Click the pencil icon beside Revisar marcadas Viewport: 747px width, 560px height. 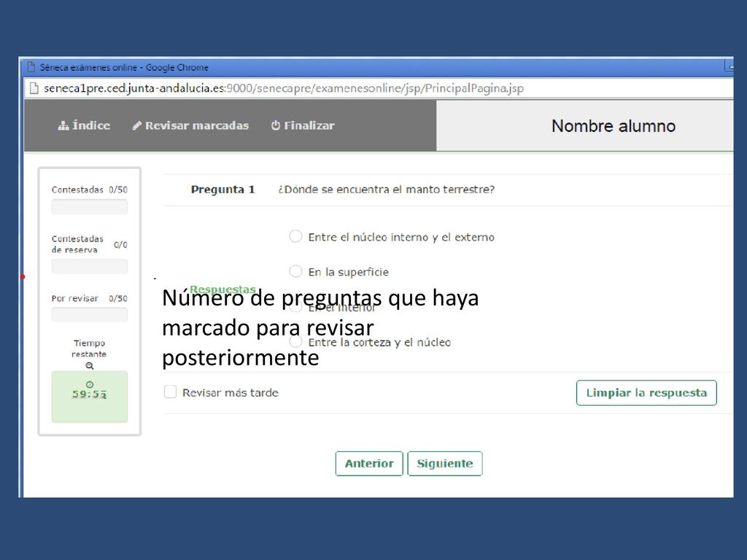[136, 125]
